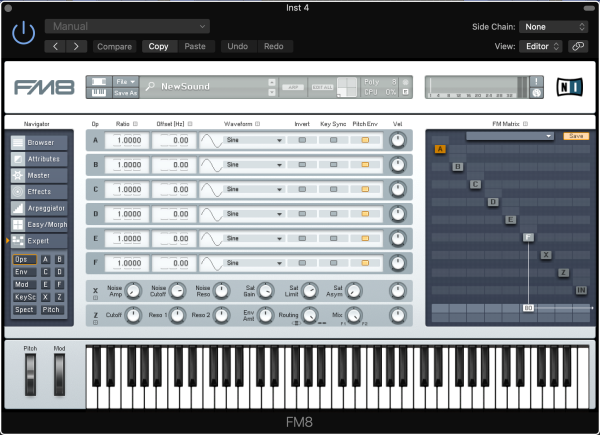Viewport: 600px width, 435px height.
Task: Select operator D in FM Matrix
Action: point(493,202)
